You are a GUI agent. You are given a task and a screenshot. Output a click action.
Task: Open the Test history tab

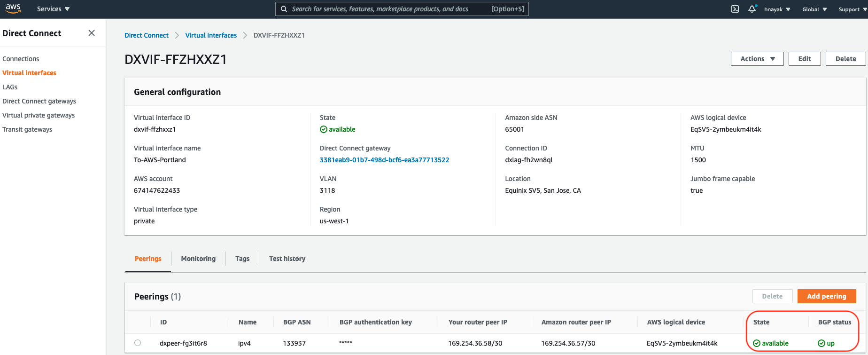pos(287,259)
